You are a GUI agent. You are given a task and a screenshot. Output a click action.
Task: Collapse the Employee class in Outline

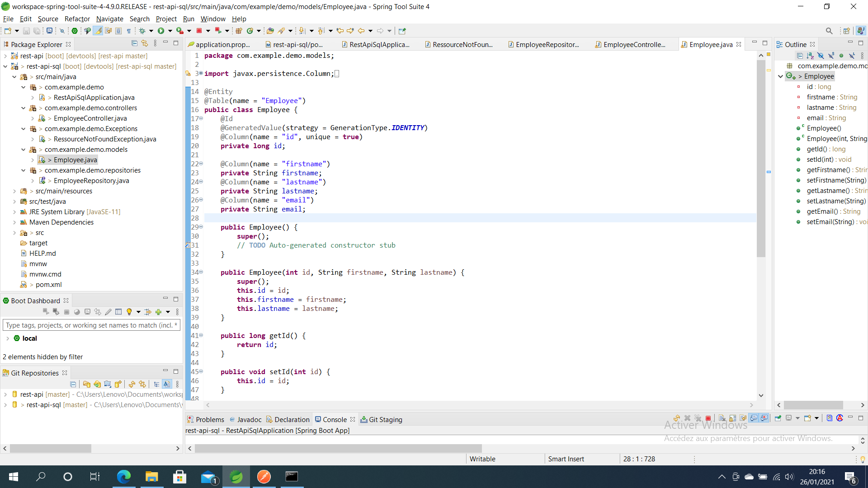[x=781, y=76]
